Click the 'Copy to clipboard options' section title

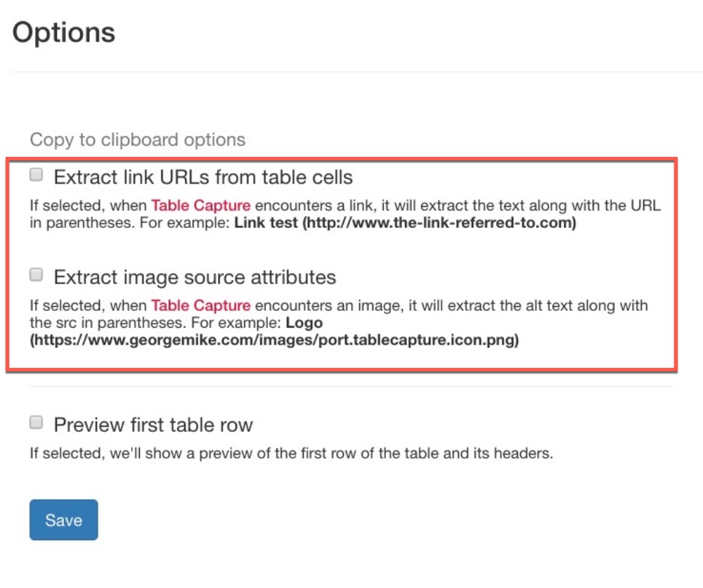138,140
